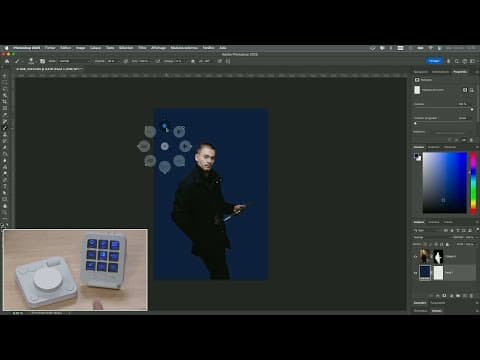Viewport: 480px width, 360px height.
Task: Open the Filtre menu in the menu bar
Action: point(142,48)
